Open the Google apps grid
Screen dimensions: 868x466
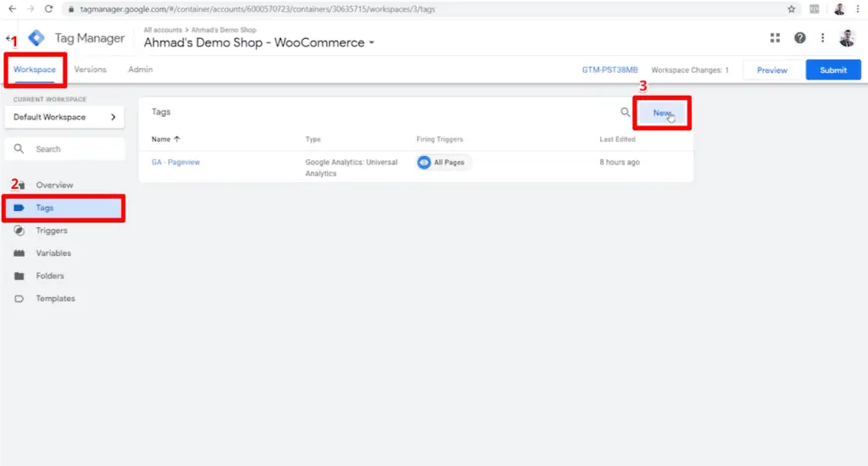[x=775, y=37]
